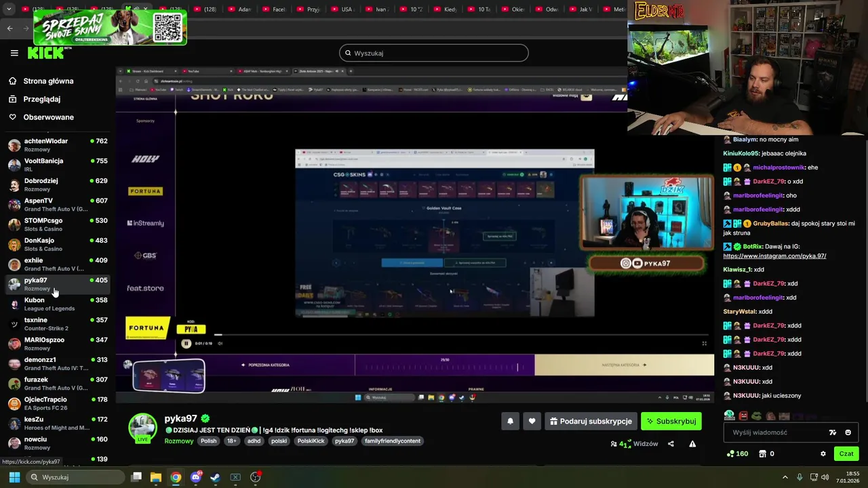Open achtenWlodar channel in sidebar
Image resolution: width=868 pixels, height=488 pixels.
pos(57,145)
